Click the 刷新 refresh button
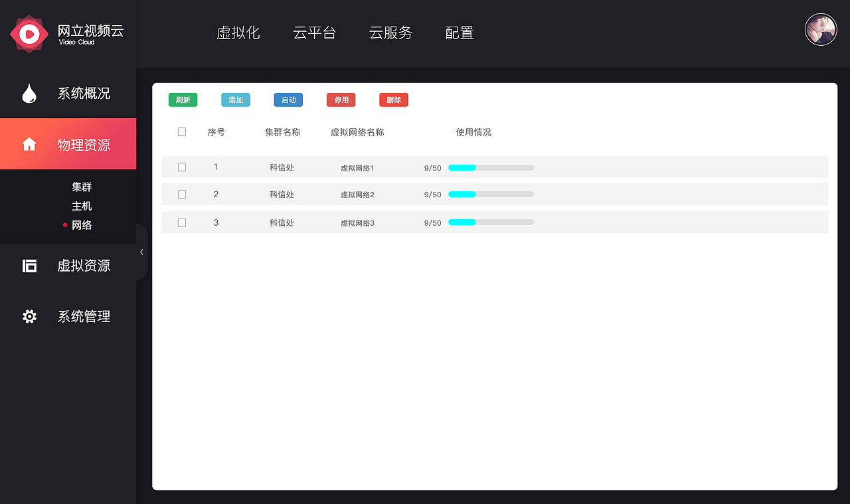The image size is (850, 504). tap(183, 100)
